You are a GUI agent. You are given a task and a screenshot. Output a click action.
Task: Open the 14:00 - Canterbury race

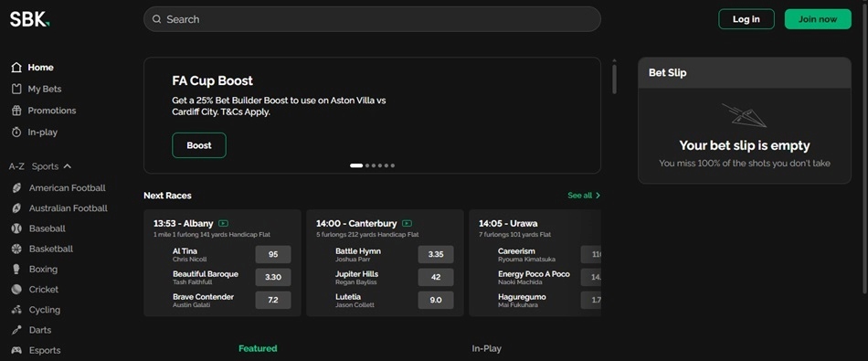pos(356,224)
